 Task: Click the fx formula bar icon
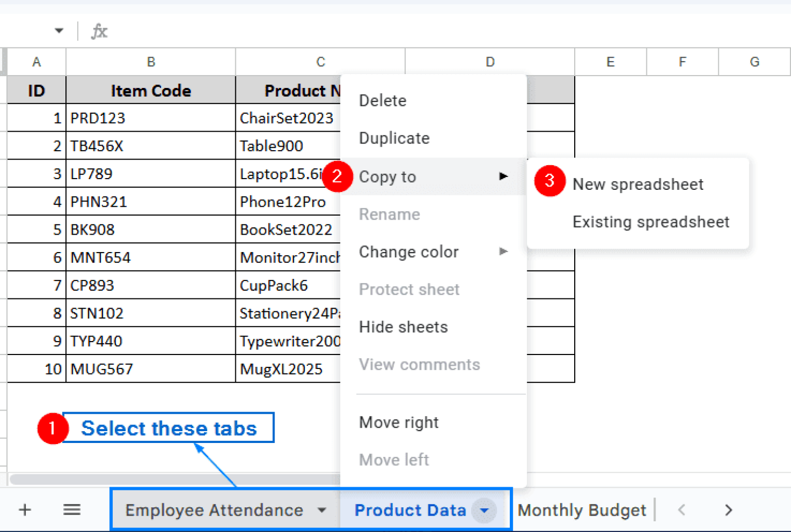(x=99, y=31)
